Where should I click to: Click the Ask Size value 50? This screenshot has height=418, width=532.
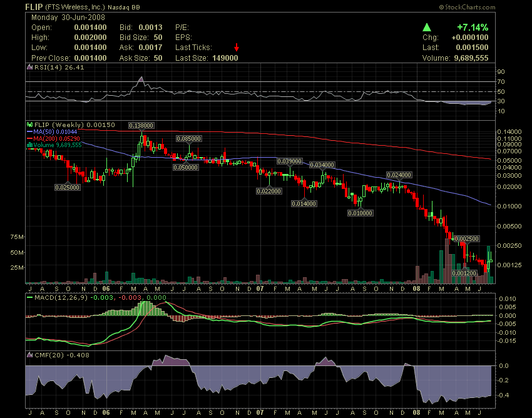point(158,58)
